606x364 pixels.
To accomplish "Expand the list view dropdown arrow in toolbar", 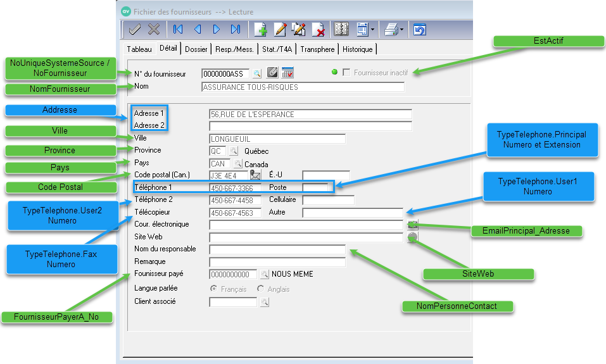I will pyautogui.click(x=373, y=29).
